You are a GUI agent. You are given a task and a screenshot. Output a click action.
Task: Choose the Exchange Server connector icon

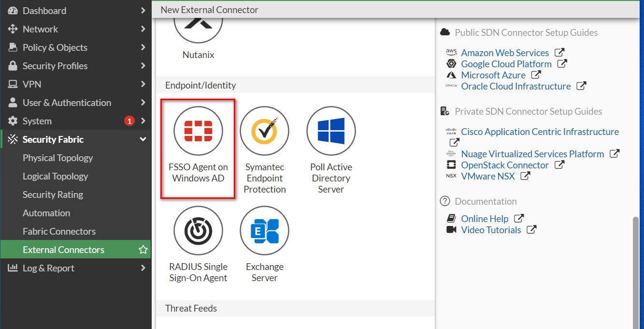pyautogui.click(x=264, y=231)
